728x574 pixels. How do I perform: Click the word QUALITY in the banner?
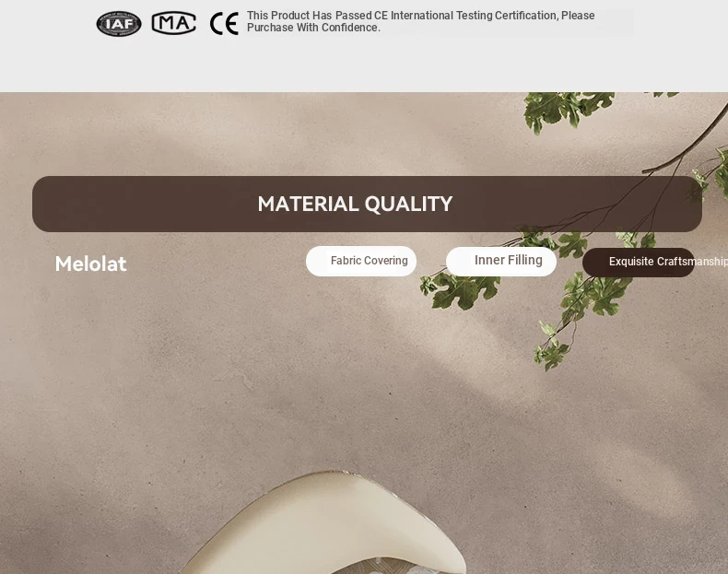(408, 204)
